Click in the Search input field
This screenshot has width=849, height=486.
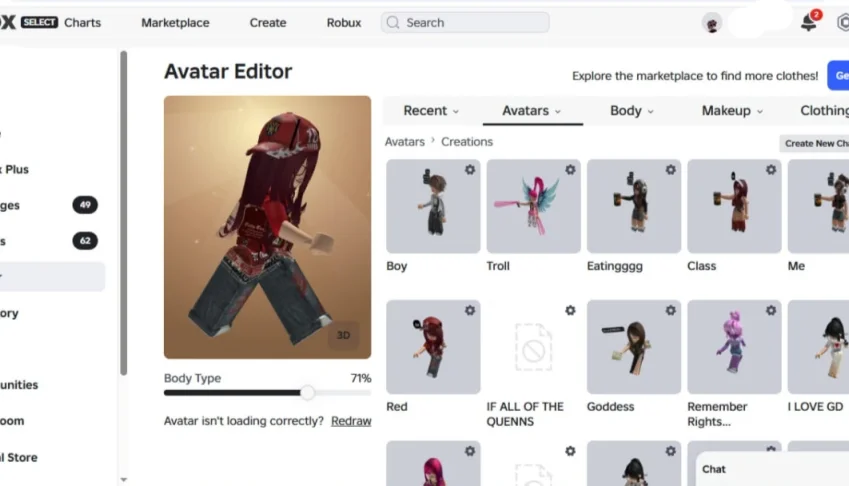[465, 23]
